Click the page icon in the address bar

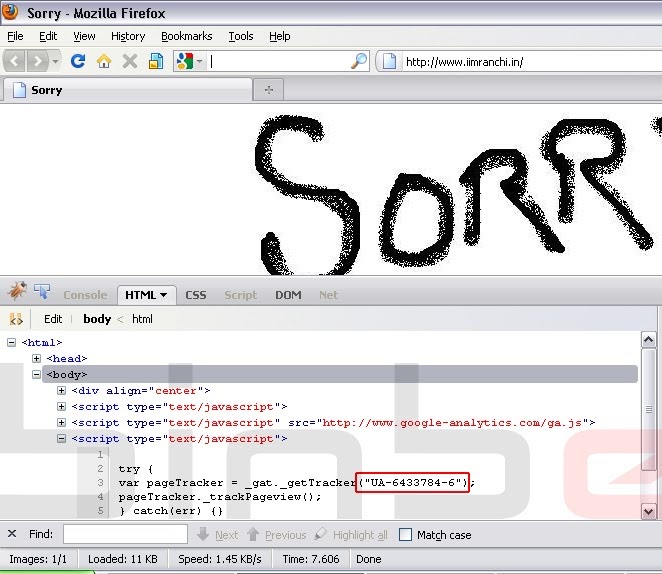tap(389, 62)
